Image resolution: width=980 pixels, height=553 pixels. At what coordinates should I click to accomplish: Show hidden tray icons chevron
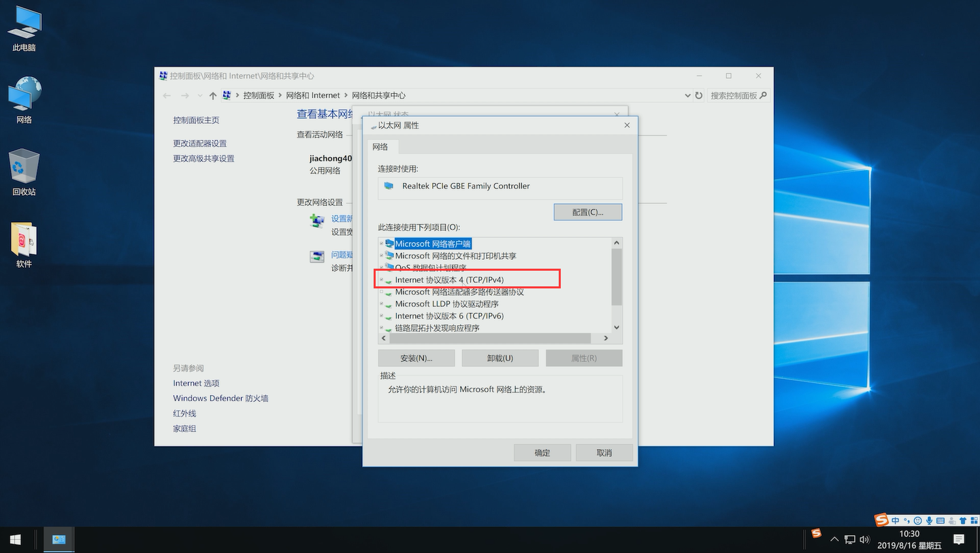(x=834, y=539)
